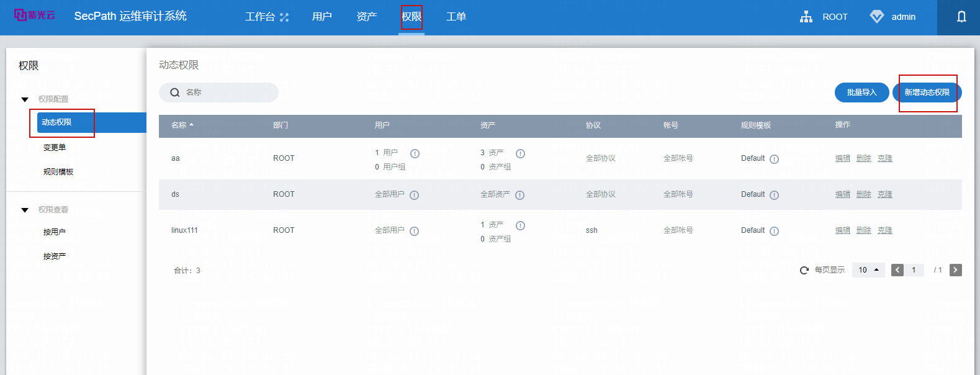Collapse the 权限查看 tree section
980x375 pixels.
[25, 210]
